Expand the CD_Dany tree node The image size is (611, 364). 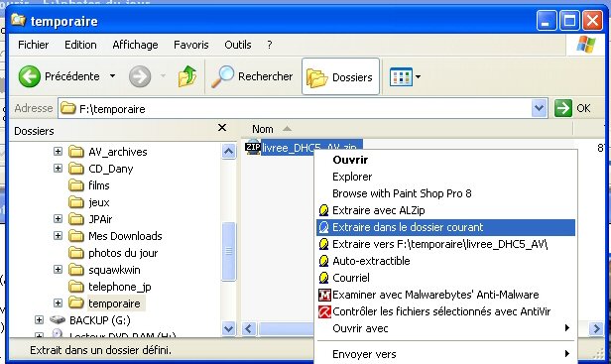(58, 168)
